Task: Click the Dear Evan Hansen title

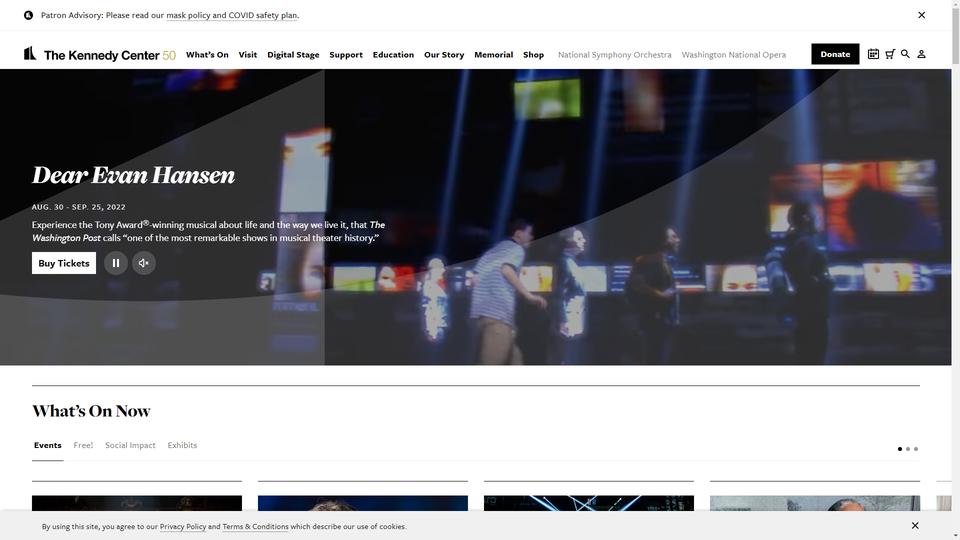Action: click(x=133, y=175)
